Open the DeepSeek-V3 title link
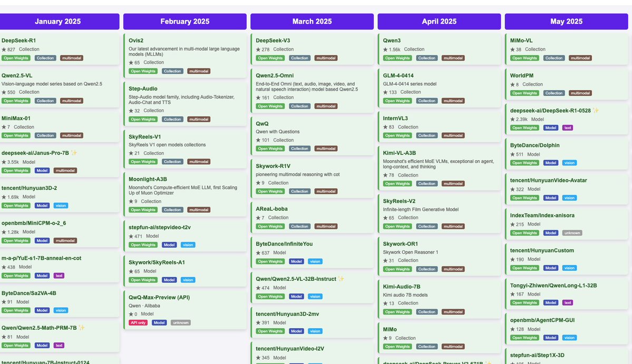 (273, 41)
